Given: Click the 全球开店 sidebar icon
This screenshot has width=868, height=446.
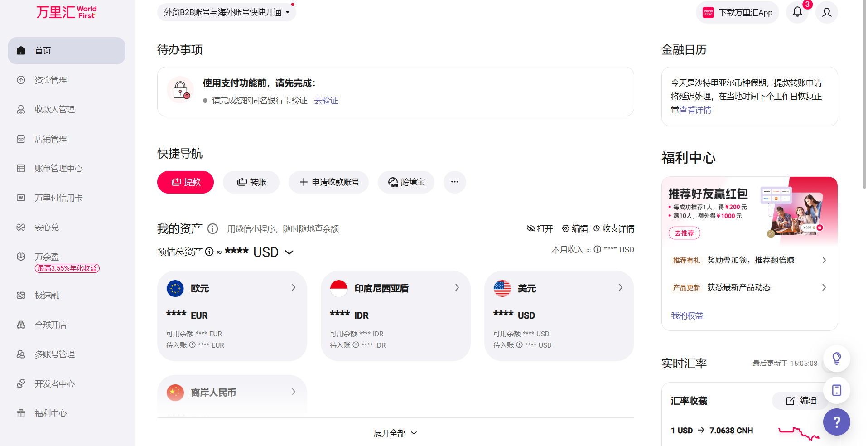Looking at the screenshot, I should 21,325.
